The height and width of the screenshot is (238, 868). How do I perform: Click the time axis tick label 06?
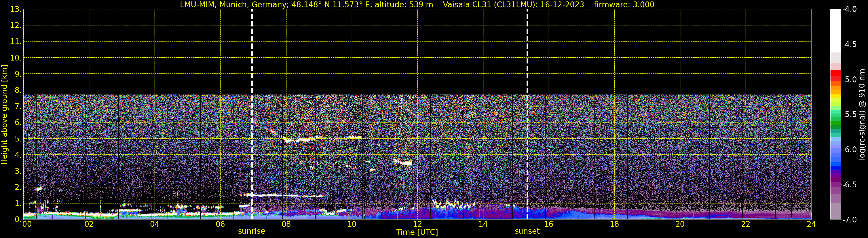coord(220,224)
